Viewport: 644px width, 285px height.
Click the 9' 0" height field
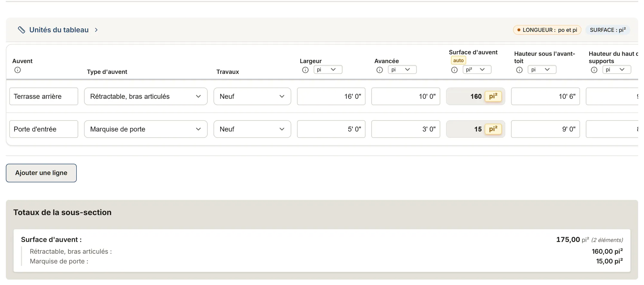545,129
